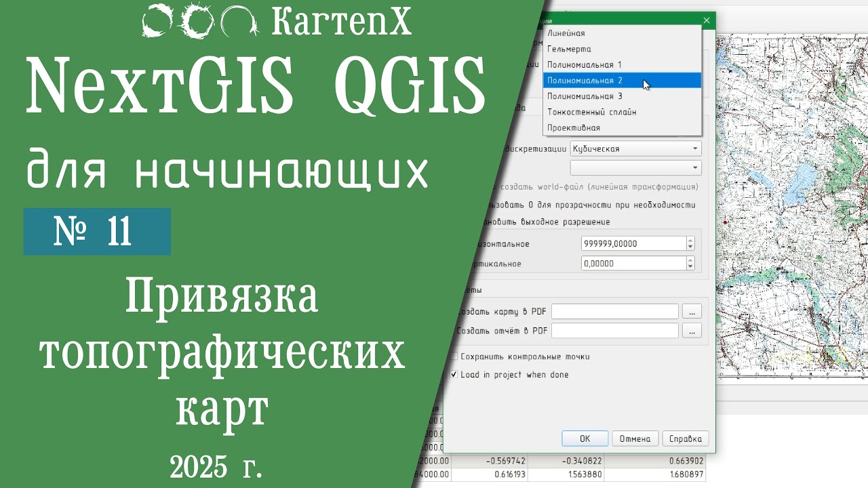
Task: Close the transformation settings dialog
Action: [x=707, y=20]
